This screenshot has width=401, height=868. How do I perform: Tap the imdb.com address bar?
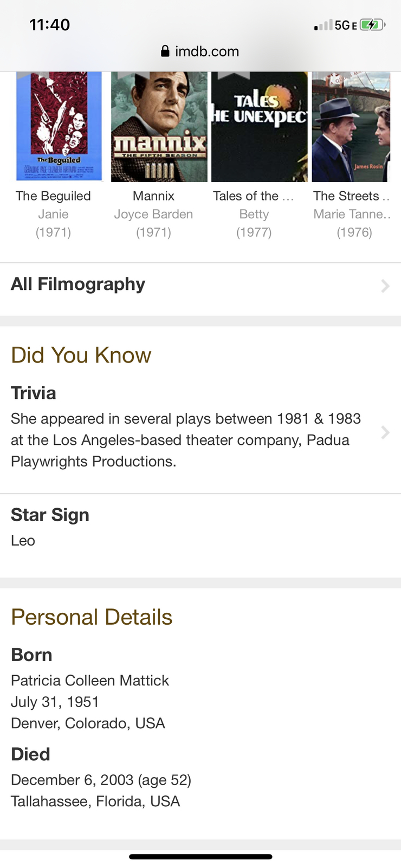[x=200, y=51]
